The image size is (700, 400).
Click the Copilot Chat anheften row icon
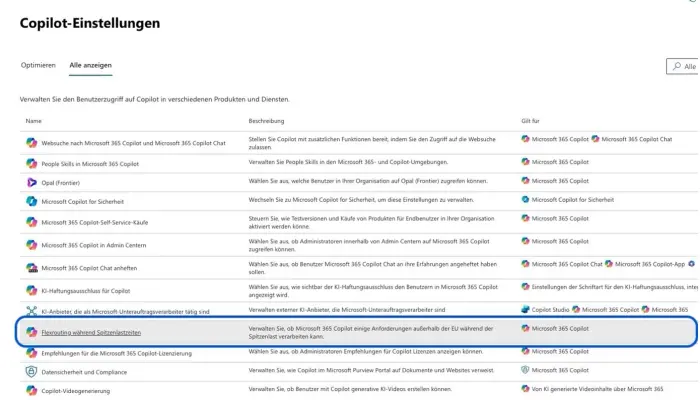31,268
